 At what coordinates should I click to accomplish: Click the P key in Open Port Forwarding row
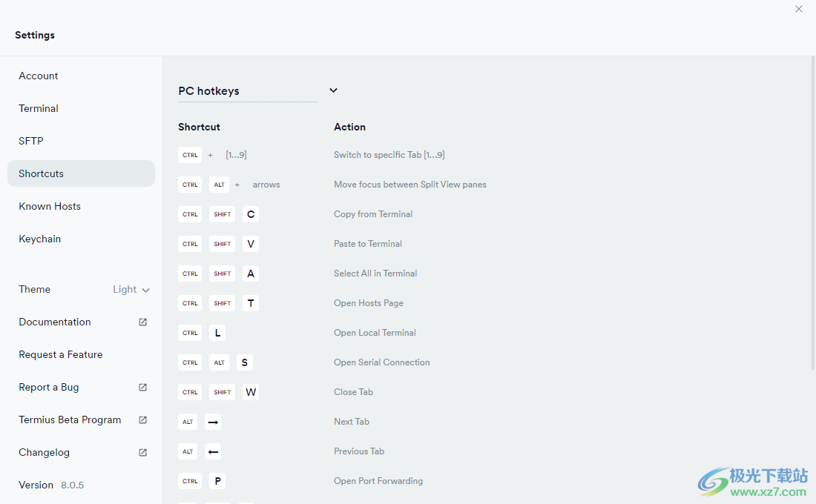pyautogui.click(x=217, y=481)
